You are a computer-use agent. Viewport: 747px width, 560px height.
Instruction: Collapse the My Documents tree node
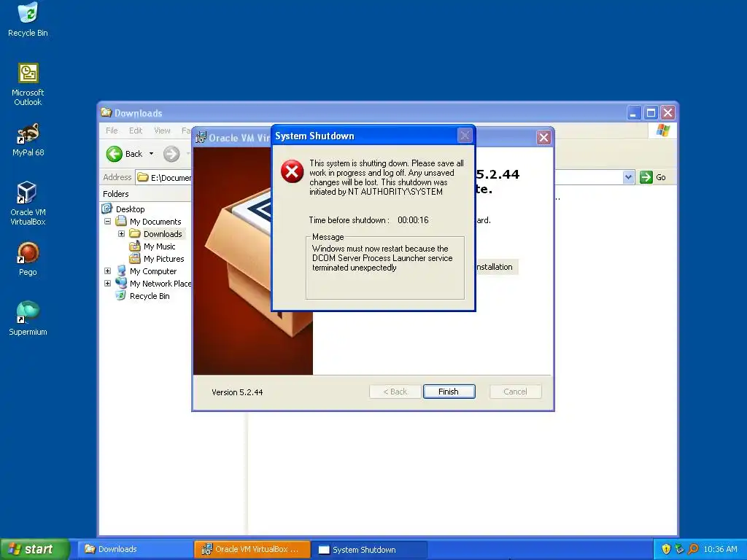tap(108, 222)
